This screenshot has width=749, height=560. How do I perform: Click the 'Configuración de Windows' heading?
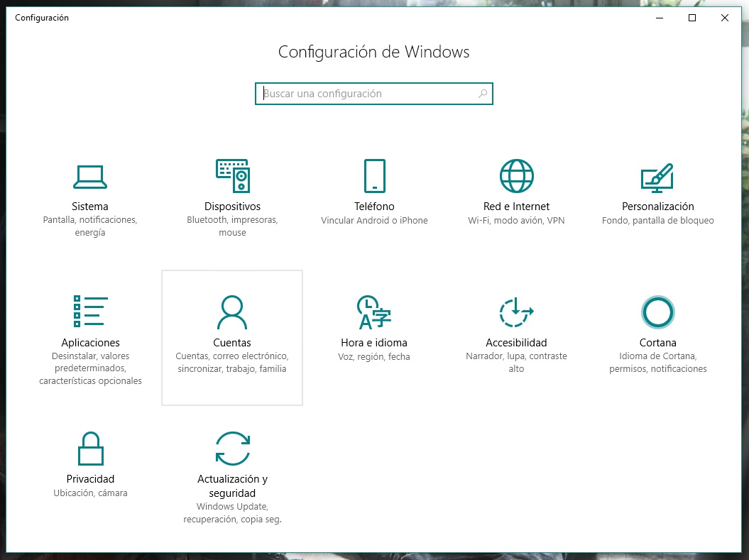(374, 52)
